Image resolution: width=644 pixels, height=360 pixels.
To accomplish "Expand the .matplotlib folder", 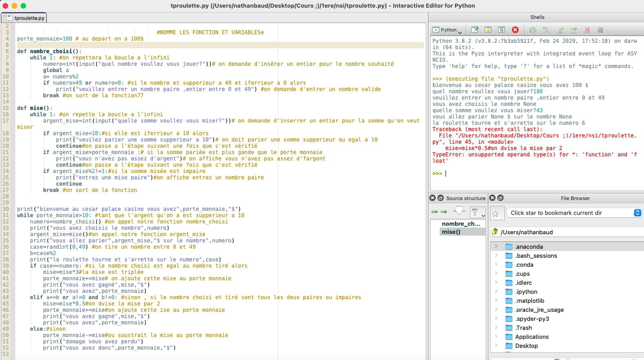I will pos(496,301).
